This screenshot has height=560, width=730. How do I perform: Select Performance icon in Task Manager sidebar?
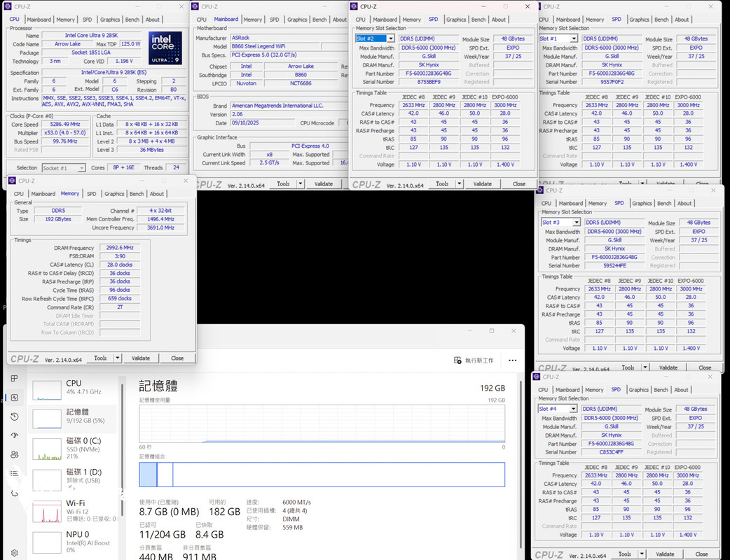point(15,397)
